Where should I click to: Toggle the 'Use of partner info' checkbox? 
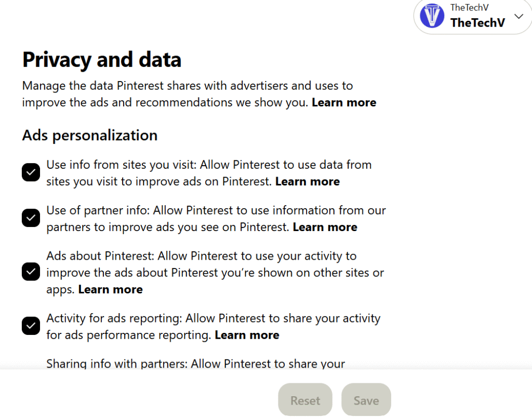[x=31, y=218]
